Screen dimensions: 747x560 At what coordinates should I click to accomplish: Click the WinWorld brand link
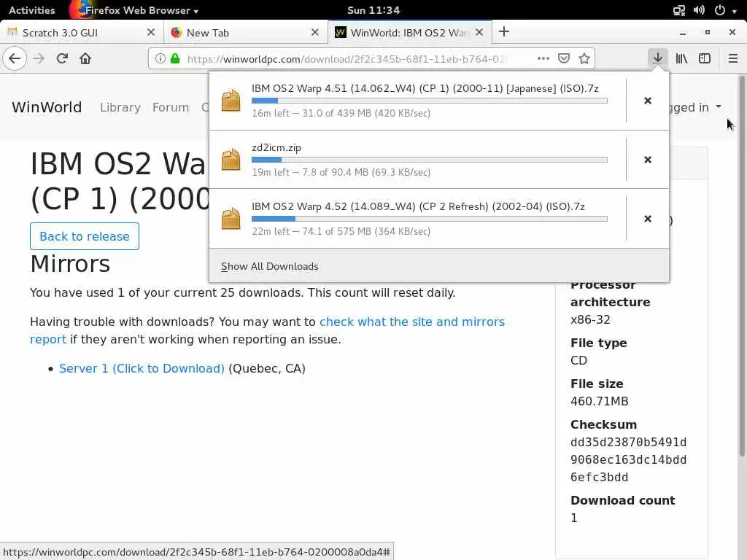pyautogui.click(x=47, y=107)
